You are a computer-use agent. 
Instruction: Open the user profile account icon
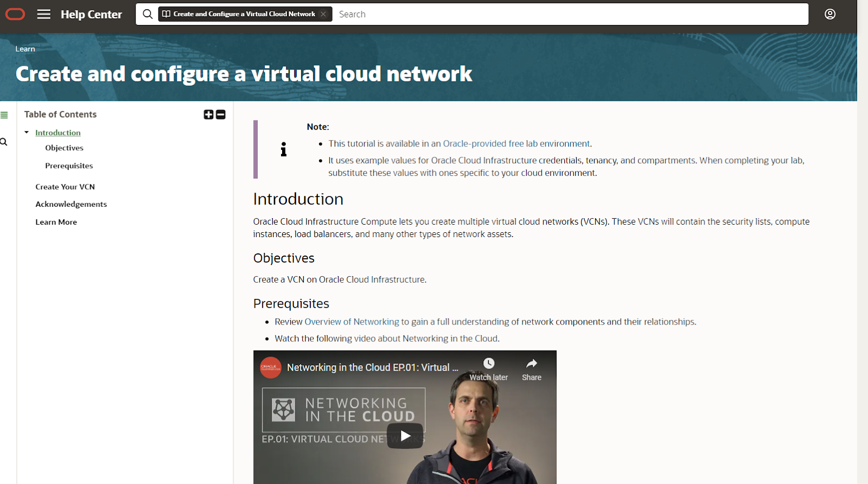pos(830,14)
